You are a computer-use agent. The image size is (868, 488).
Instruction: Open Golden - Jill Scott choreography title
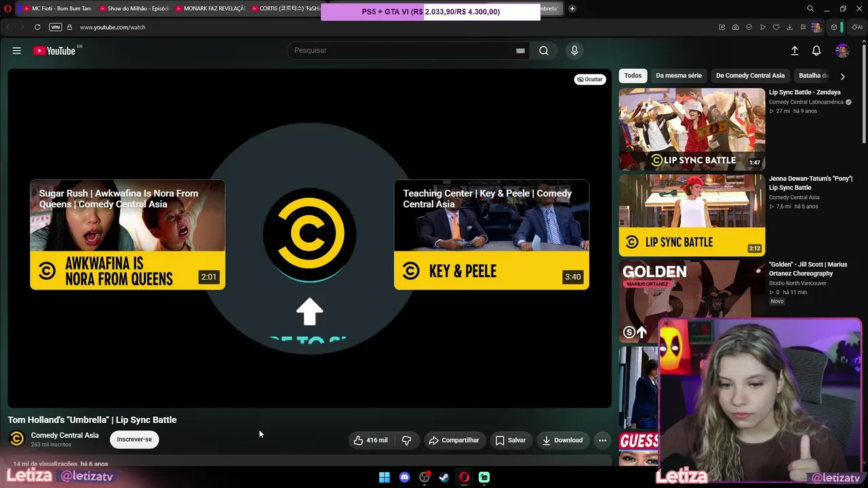(x=808, y=269)
